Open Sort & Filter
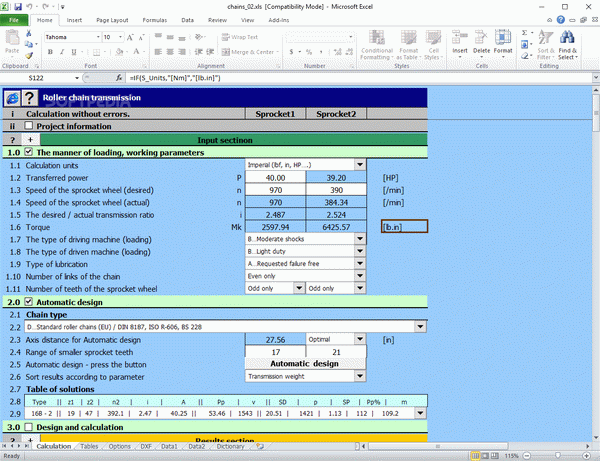 pyautogui.click(x=546, y=45)
